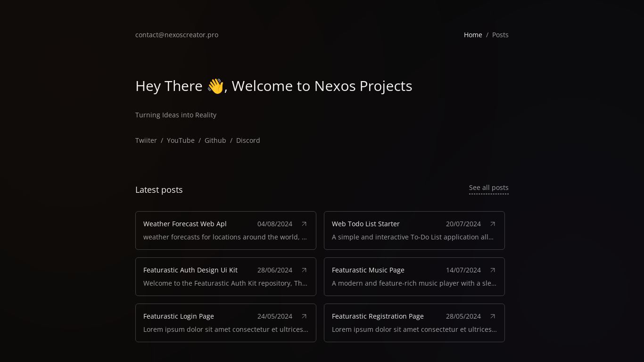
Task: Click the contact@nexoscreator.pro email link
Action: (177, 35)
